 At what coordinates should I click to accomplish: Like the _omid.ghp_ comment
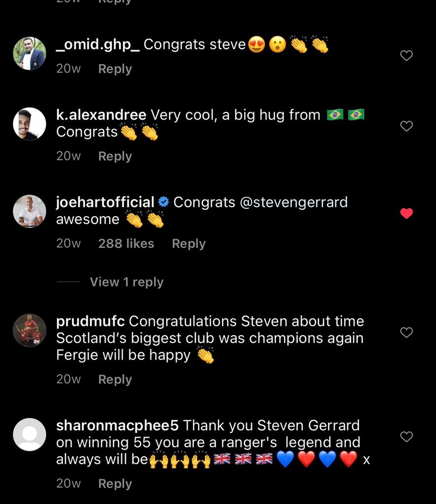[406, 56]
